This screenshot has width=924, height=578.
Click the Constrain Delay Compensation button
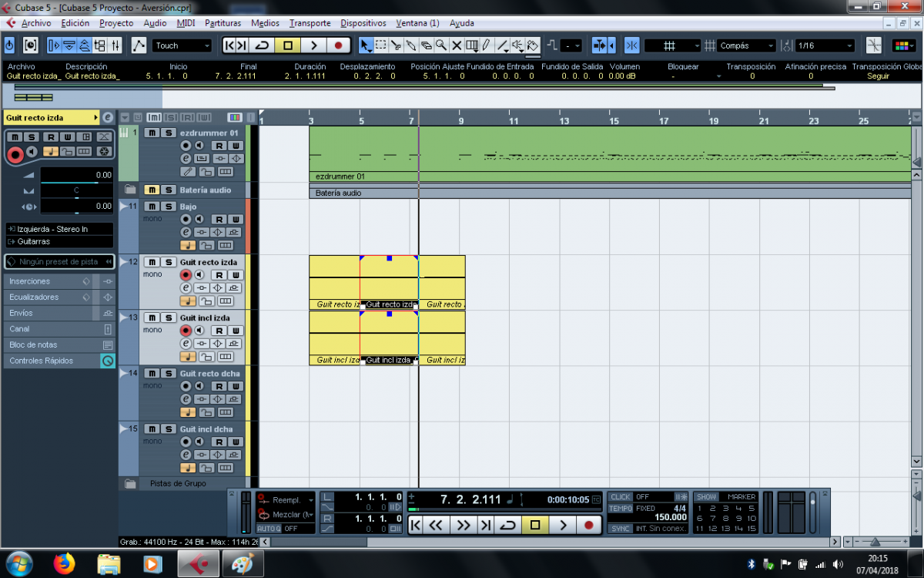(x=30, y=45)
